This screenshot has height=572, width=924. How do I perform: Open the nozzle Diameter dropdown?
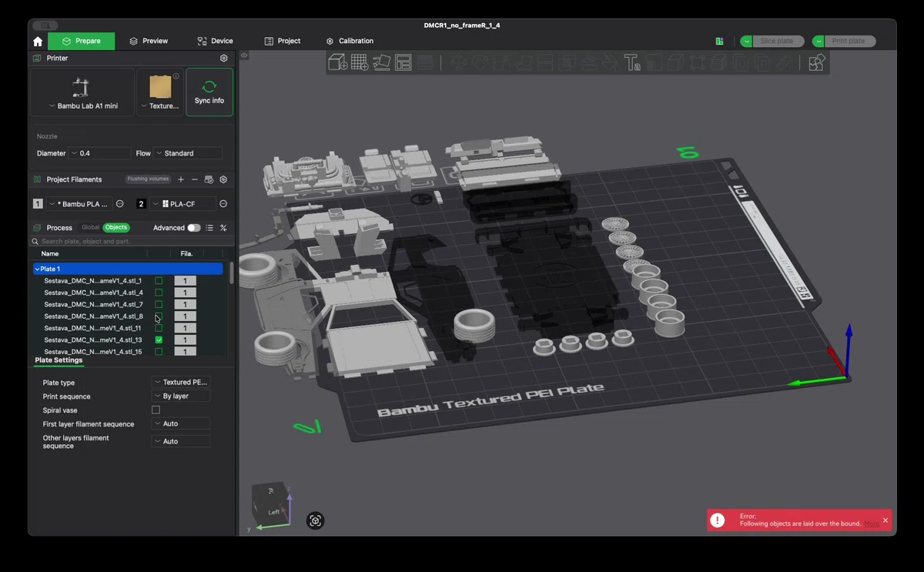coord(99,153)
